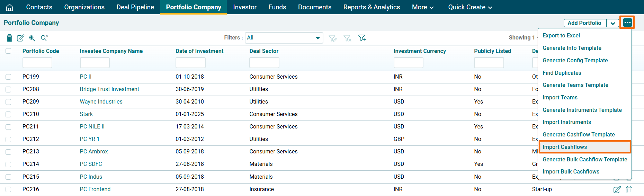Screen dimensions: 644x196
Task: Open the Bridge Trust Investment link
Action: [109, 89]
